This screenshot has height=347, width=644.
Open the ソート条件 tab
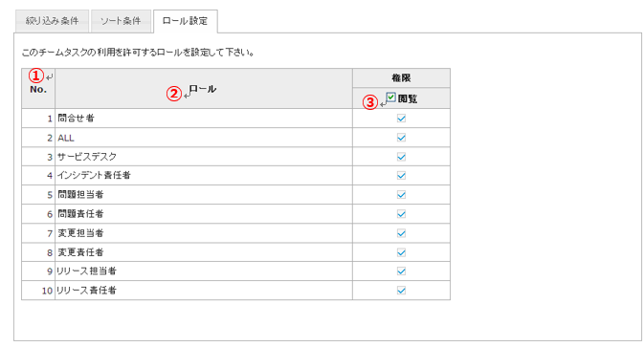tap(121, 21)
